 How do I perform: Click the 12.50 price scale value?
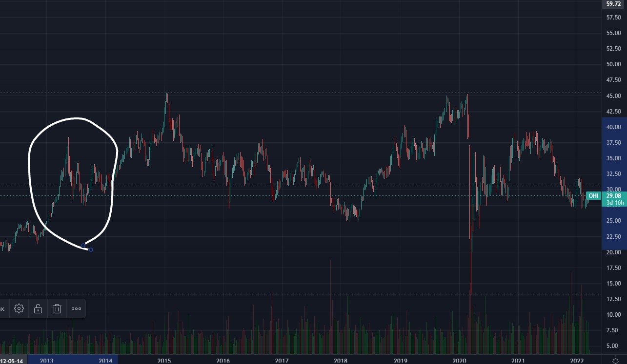point(613,299)
